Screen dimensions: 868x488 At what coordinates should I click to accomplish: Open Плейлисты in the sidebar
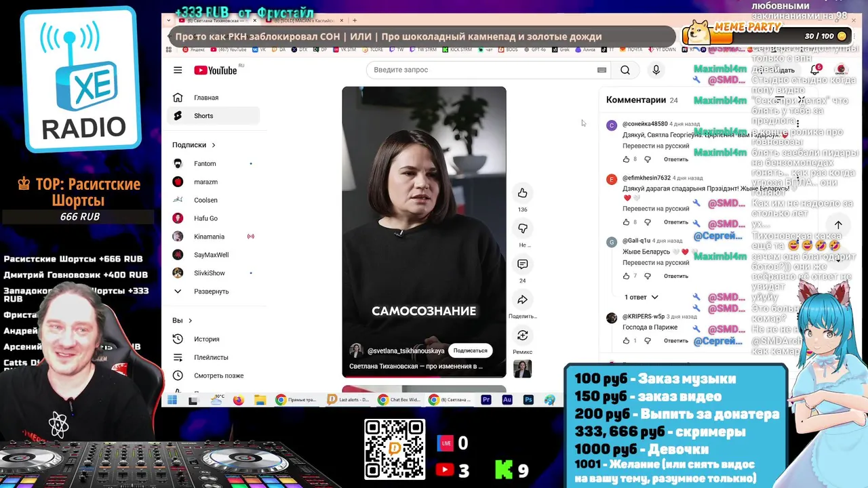213,357
